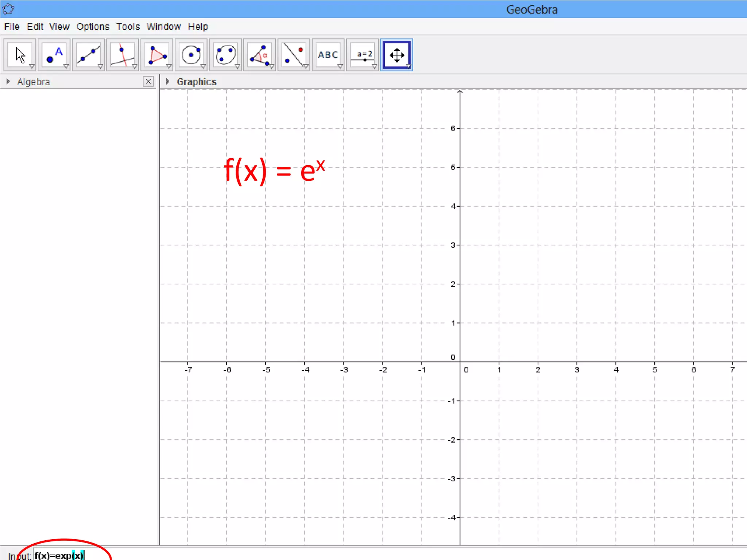The width and height of the screenshot is (747, 560).
Task: Expand the Graphics view style bar
Action: point(167,82)
